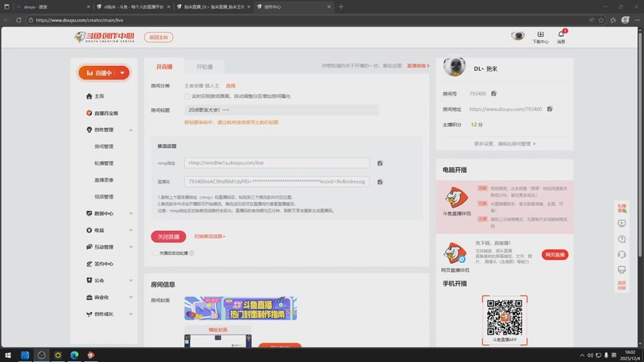Show hidden system tray icons

click(582, 355)
